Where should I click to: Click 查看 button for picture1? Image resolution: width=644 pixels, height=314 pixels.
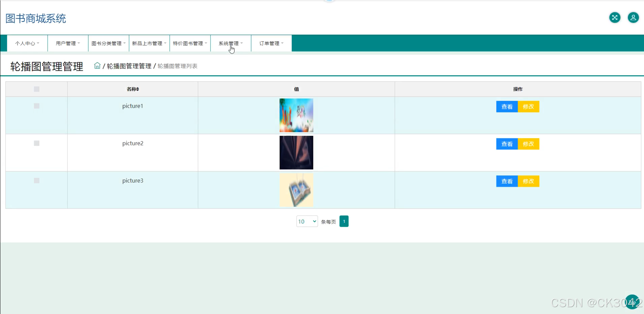tap(507, 107)
